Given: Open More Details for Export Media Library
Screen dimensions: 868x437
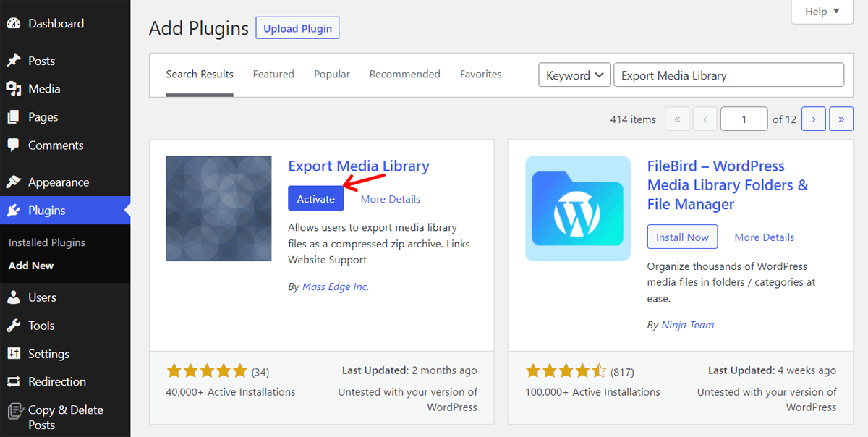Looking at the screenshot, I should [x=391, y=199].
